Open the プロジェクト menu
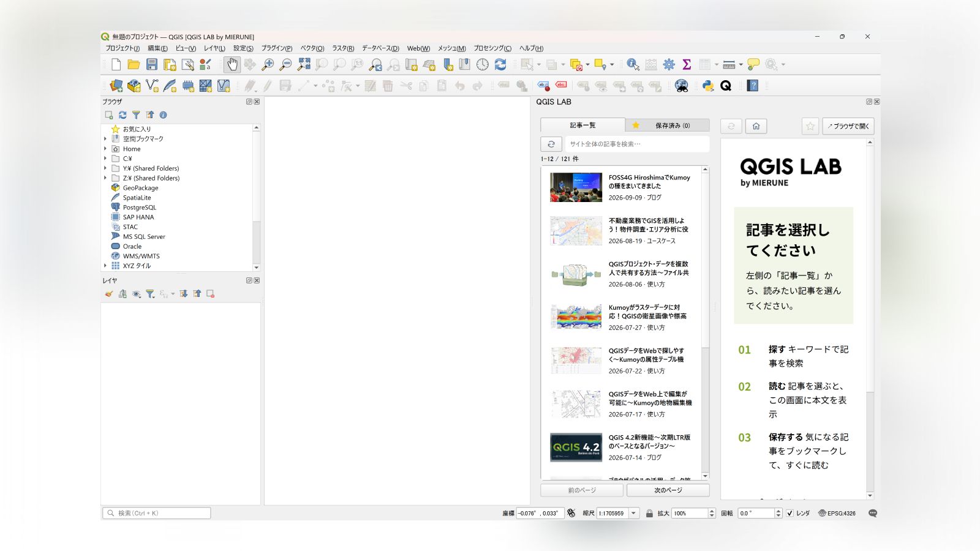Image resolution: width=980 pixels, height=551 pixels. tap(123, 48)
